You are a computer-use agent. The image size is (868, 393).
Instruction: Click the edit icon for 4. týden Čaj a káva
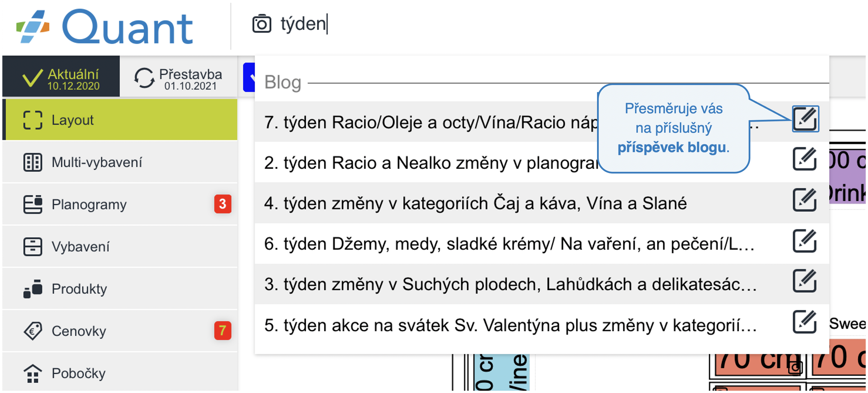(x=805, y=200)
